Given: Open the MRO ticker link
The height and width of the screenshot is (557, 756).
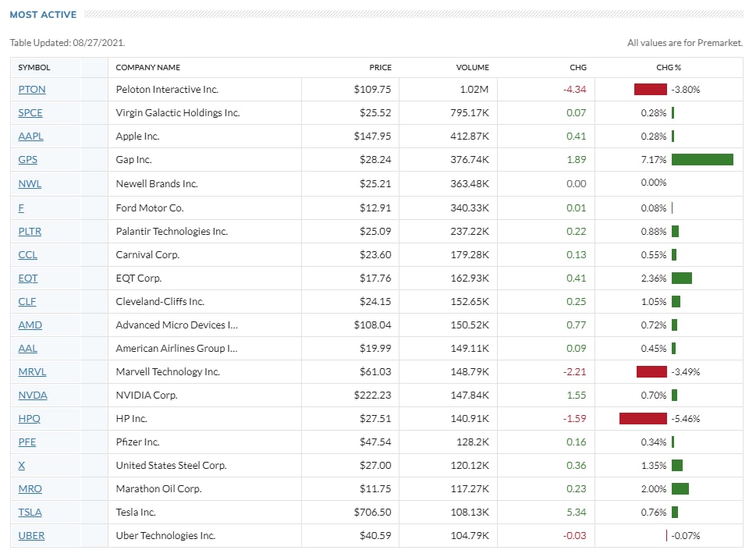Looking at the screenshot, I should coord(30,488).
